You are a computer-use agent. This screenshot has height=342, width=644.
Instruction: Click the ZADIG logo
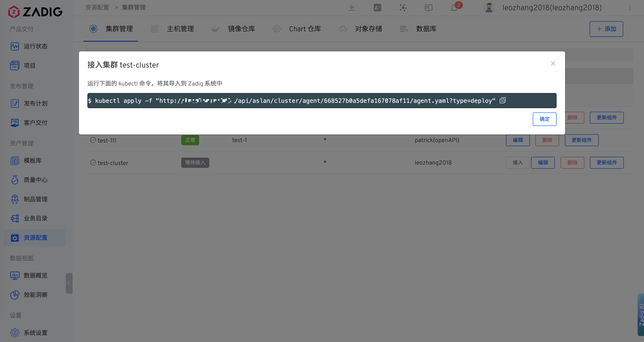pos(35,12)
